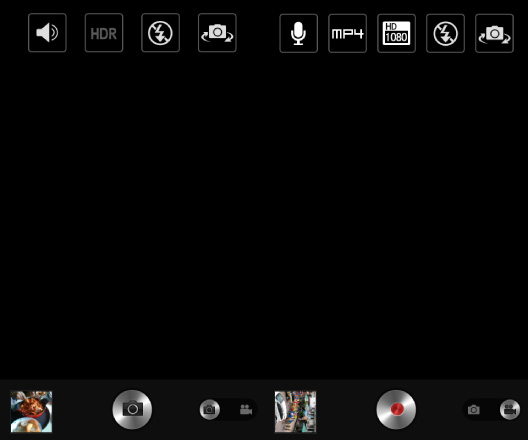
Task: Switch camera using photo-mode flip icon
Action: click(x=217, y=33)
